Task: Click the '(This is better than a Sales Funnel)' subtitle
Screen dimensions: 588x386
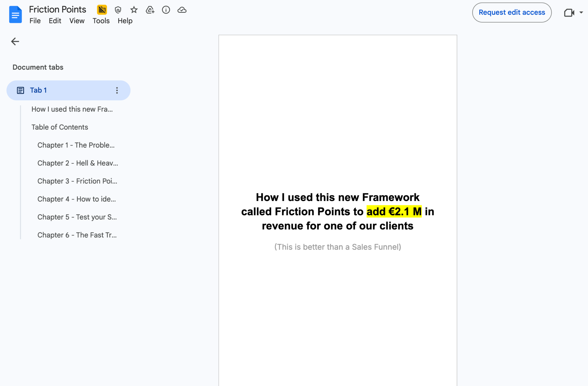Action: click(338, 247)
